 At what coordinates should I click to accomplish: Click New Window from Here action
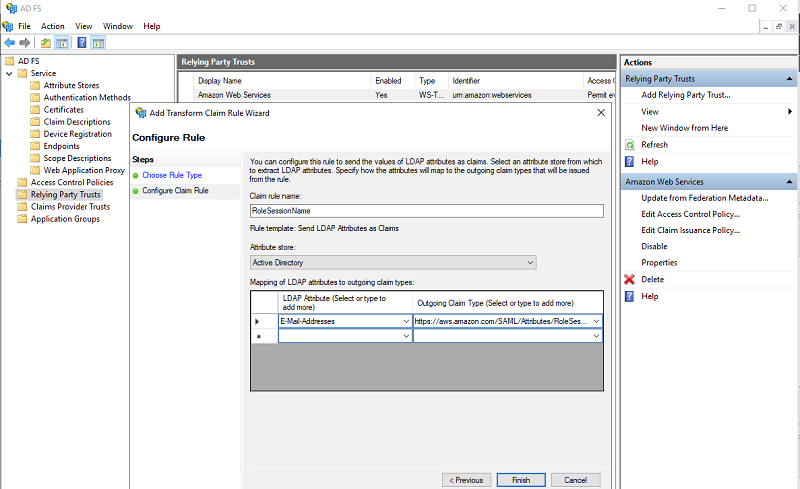pos(685,128)
